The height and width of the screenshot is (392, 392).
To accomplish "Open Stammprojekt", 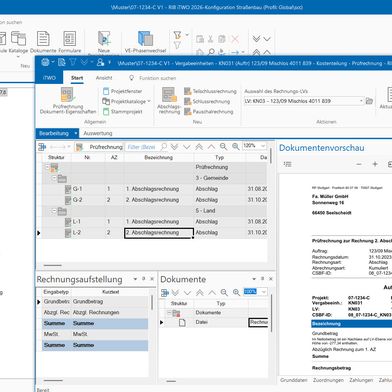I will coord(122,112).
